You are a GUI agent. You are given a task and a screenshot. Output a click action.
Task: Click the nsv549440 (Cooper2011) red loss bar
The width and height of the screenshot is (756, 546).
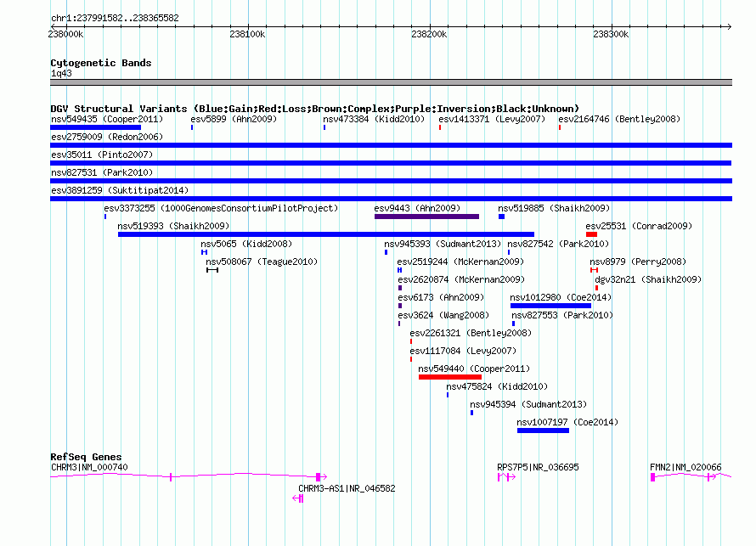coord(450,377)
